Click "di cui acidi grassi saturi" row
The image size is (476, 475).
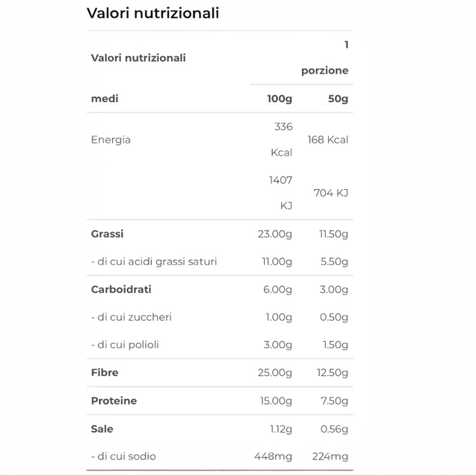[154, 261]
